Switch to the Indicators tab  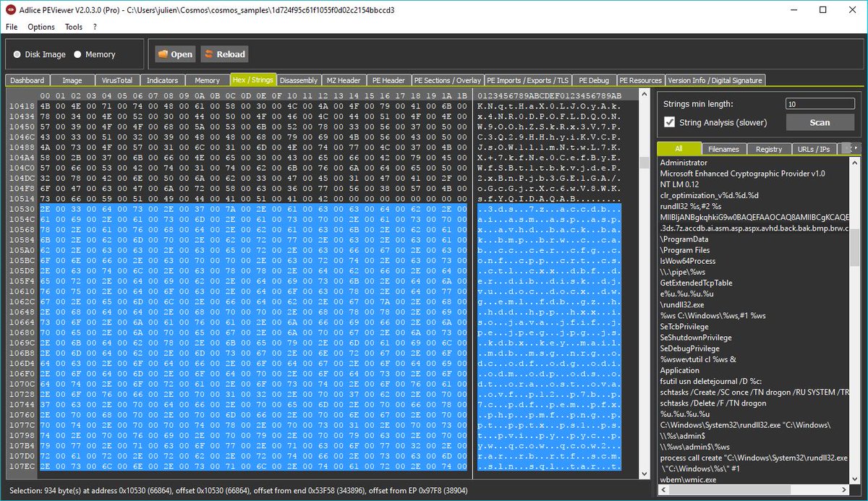pos(162,80)
